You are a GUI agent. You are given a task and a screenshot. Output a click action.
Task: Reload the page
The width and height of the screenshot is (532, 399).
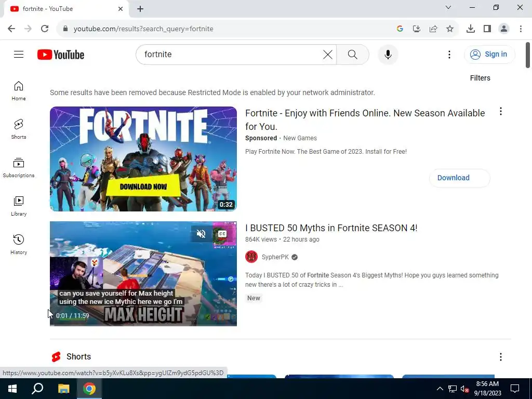45,29
